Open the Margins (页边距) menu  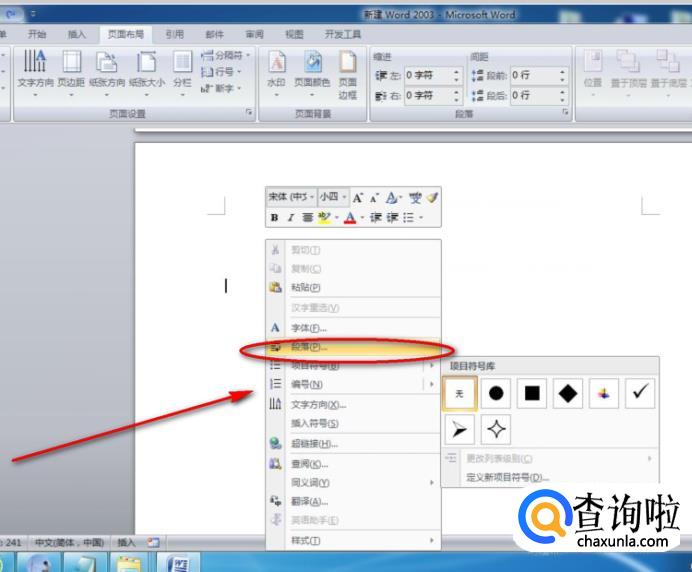click(x=71, y=74)
